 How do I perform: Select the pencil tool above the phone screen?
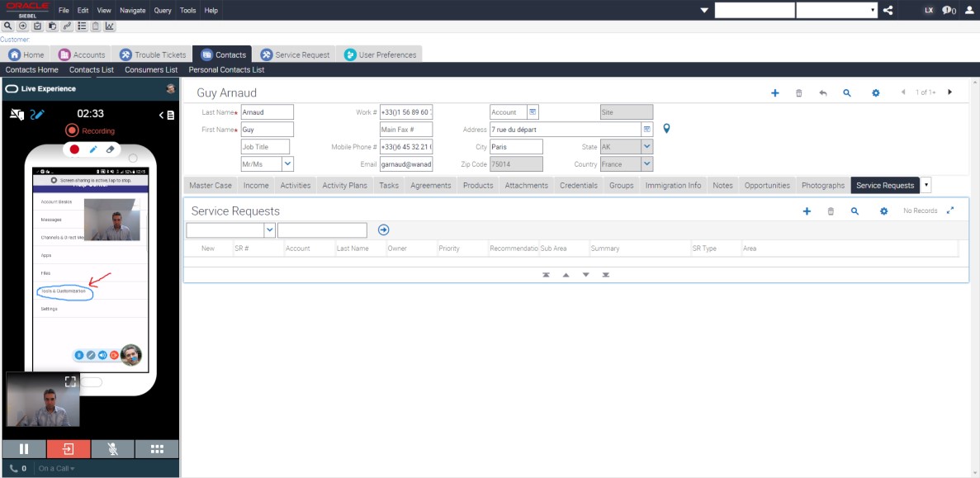93,149
